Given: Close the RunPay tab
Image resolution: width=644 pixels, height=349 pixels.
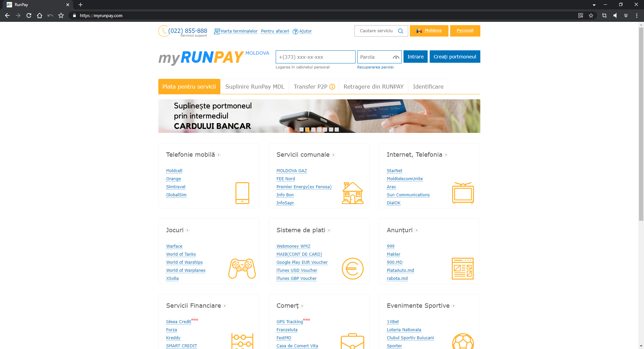Looking at the screenshot, I should point(68,5).
